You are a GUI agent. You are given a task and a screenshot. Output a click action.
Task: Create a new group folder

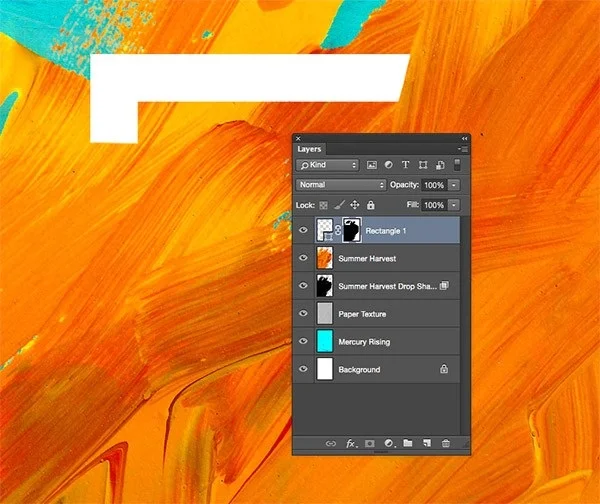pos(408,443)
